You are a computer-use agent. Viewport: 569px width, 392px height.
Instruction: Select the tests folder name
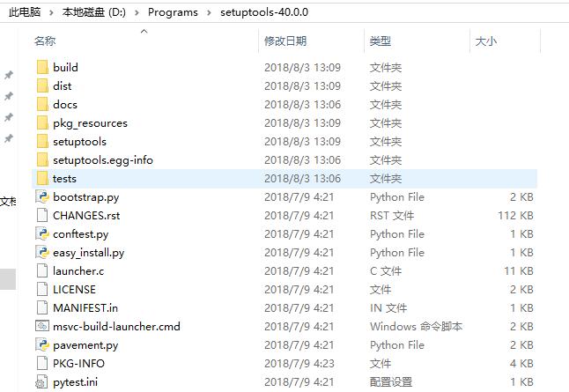[64, 179]
